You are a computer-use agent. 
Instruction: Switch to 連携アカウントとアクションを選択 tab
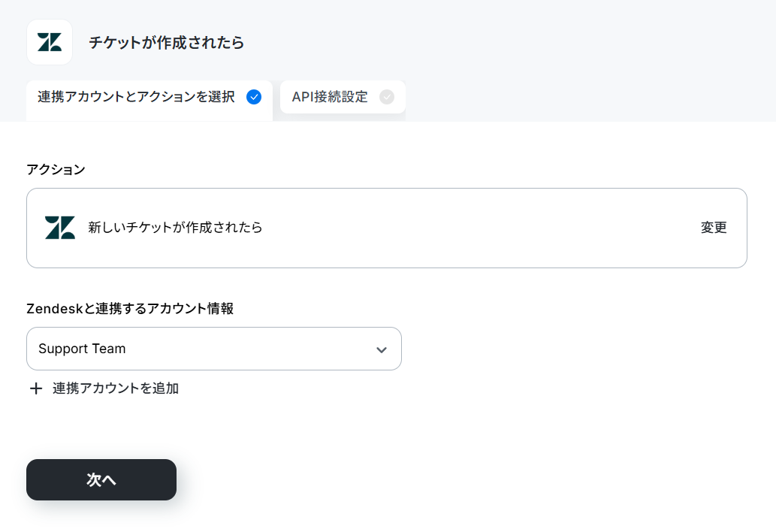click(149, 101)
